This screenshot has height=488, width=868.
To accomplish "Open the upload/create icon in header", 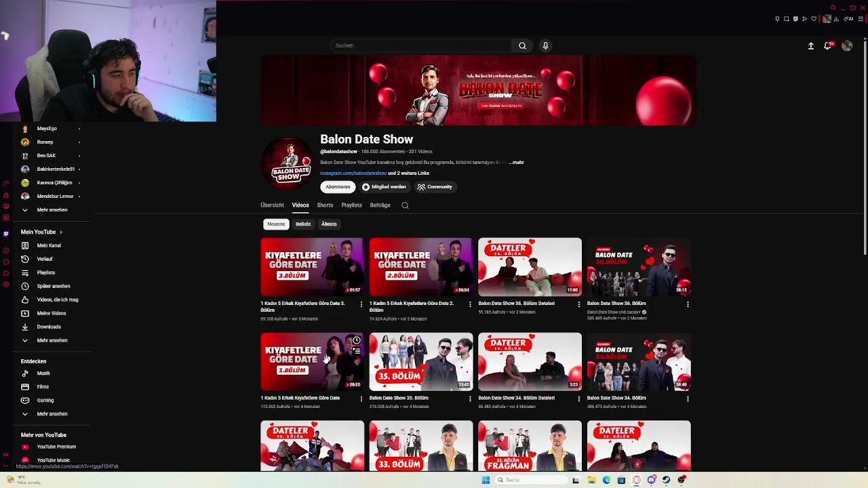I will click(x=810, y=45).
